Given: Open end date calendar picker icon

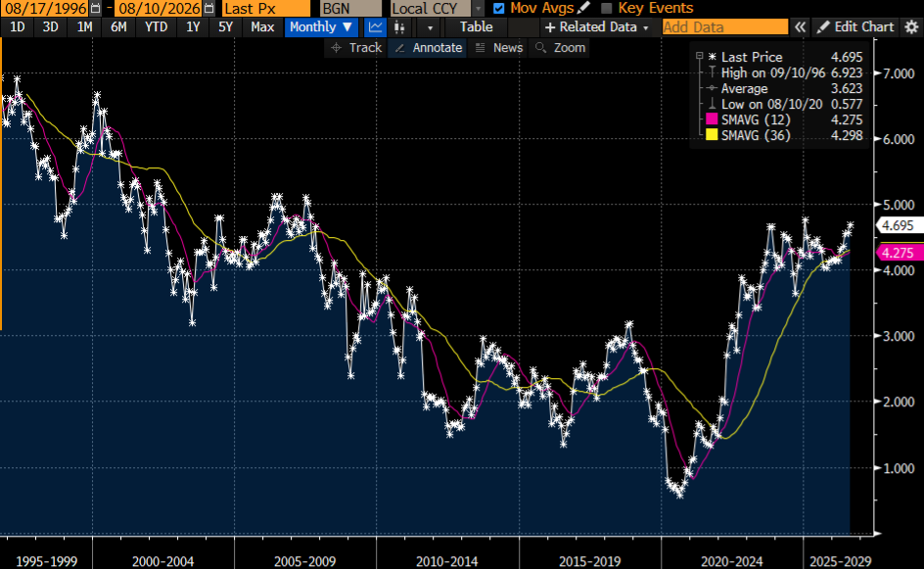Looking at the screenshot, I should tap(208, 8).
